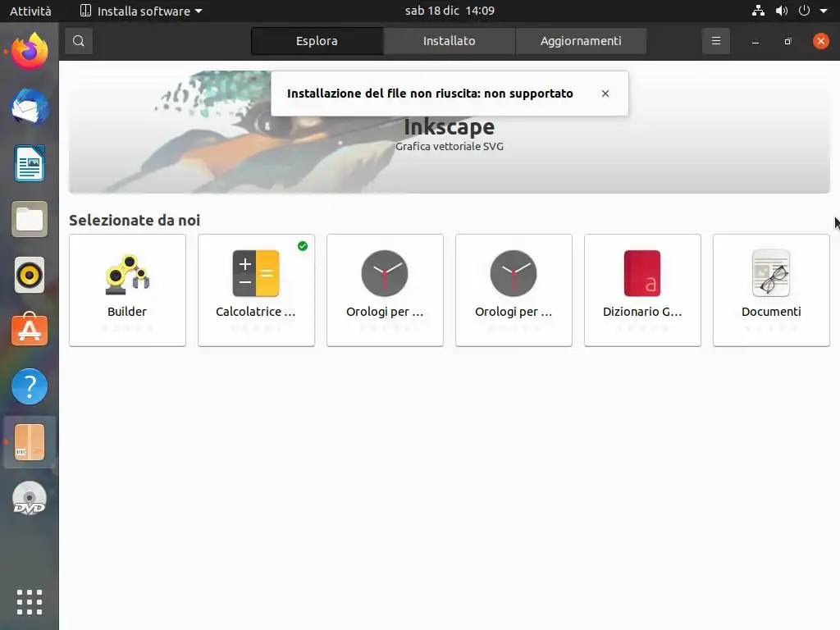Open LibreOffice Writer from the dock
This screenshot has width=840, height=630.
coord(30,163)
